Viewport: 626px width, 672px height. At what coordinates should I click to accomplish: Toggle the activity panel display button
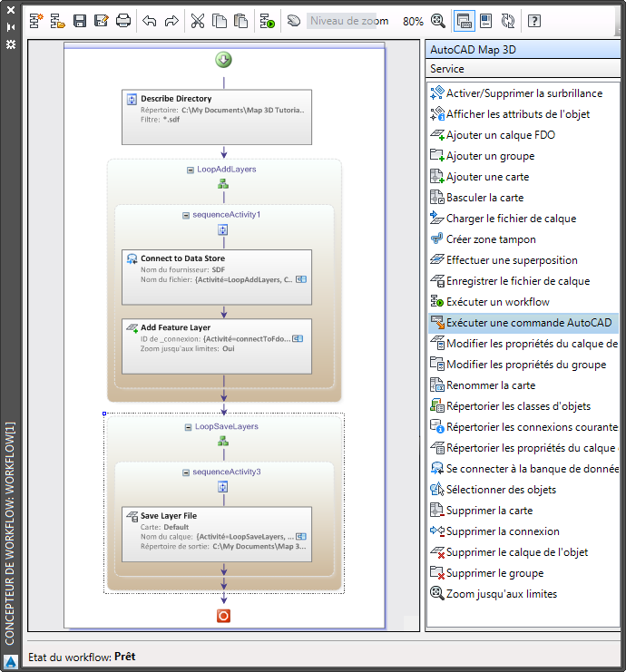[464, 21]
